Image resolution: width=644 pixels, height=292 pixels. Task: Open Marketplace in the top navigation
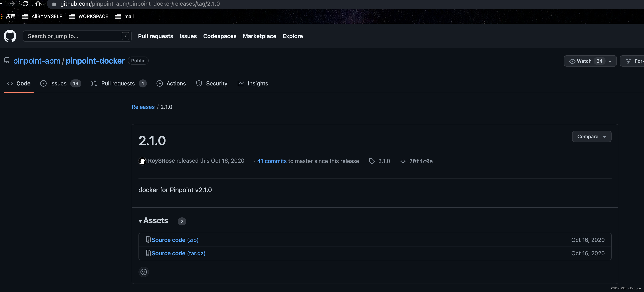pyautogui.click(x=260, y=36)
